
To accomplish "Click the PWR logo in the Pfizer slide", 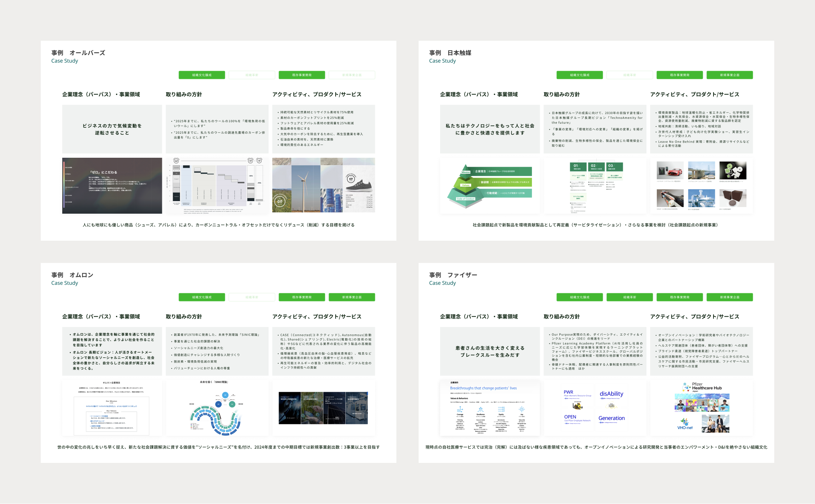I will [569, 392].
